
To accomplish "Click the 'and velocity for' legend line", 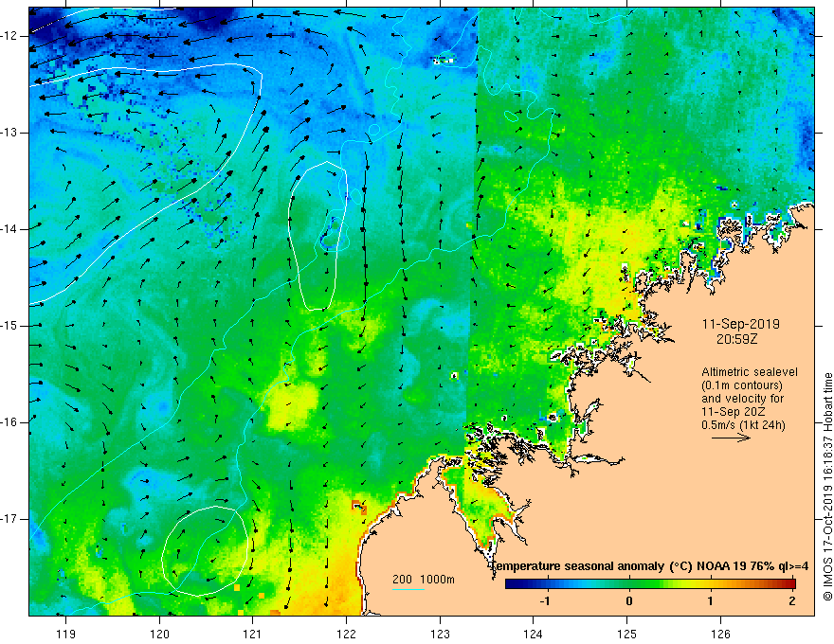I will [x=742, y=399].
